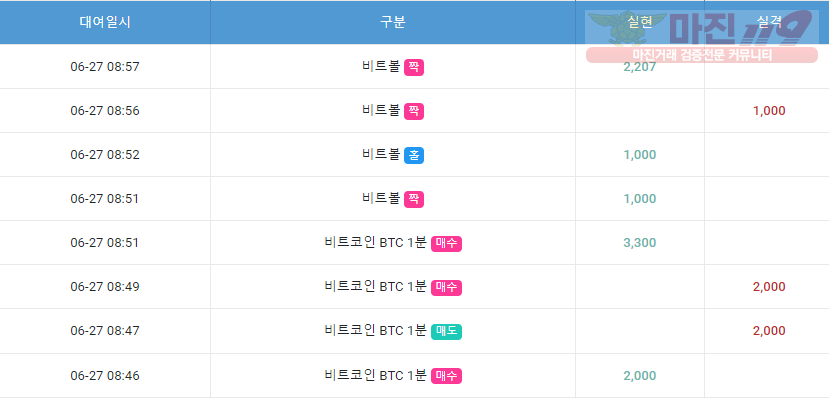Click the red 1,000 value in 08:56 row
The image size is (829, 398).
(769, 111)
